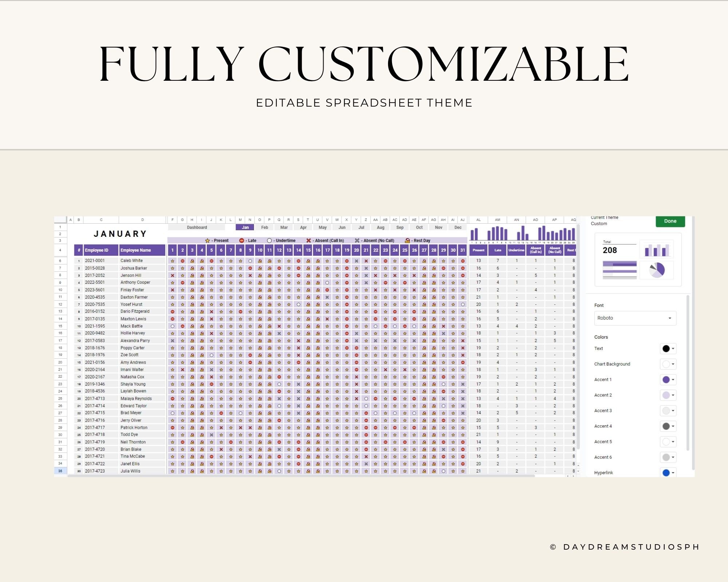Image resolution: width=728 pixels, height=582 pixels.
Task: Open the Text color dropdown
Action: click(668, 348)
